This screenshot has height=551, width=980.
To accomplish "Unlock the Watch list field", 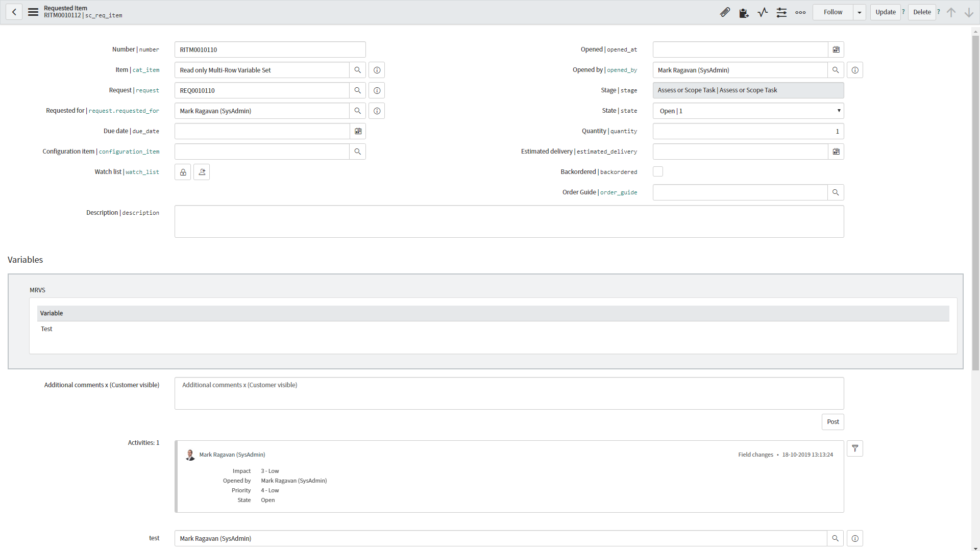I will [x=182, y=171].
